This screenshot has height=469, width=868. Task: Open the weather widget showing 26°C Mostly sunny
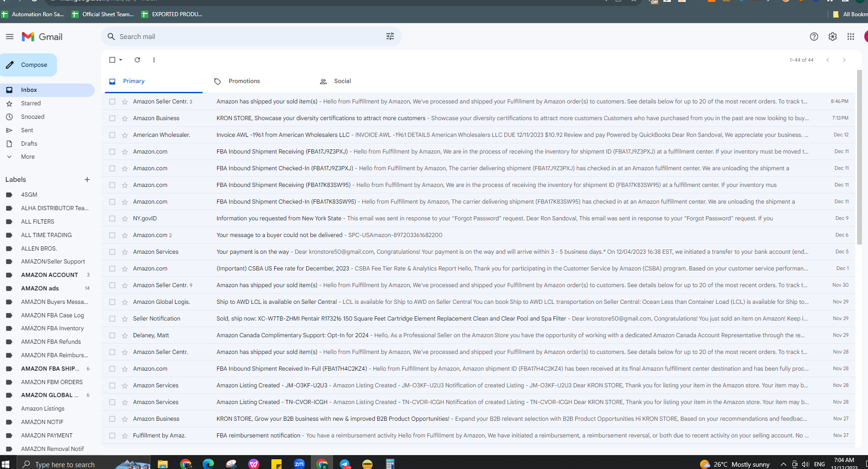pos(734,464)
